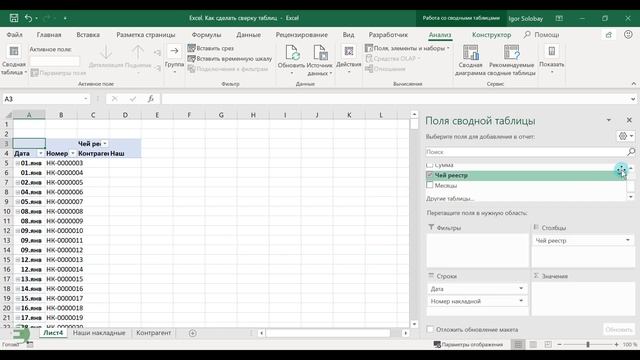Open Номер накладной dropdown in Строки area

click(x=521, y=301)
